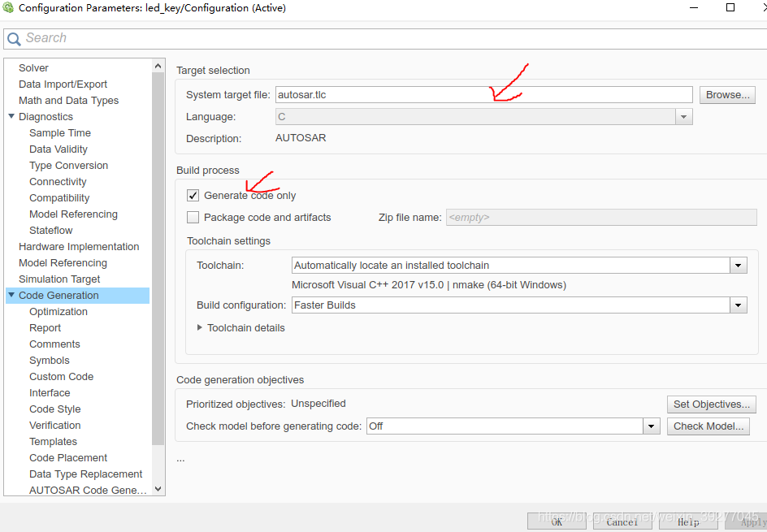The width and height of the screenshot is (767, 532).
Task: Click Check Model button
Action: pos(708,426)
